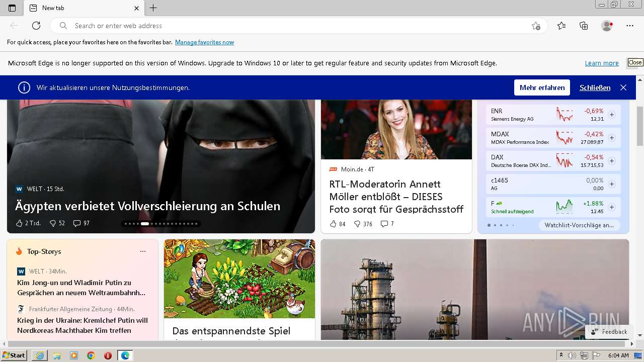The height and width of the screenshot is (362, 644).
Task: Open Kim Jong-un und Wladimir Putin story
Action: tap(82, 288)
